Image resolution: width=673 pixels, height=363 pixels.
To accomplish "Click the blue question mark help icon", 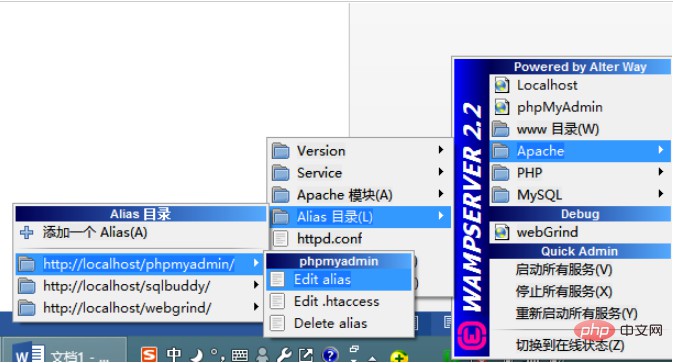I will point(330,355).
